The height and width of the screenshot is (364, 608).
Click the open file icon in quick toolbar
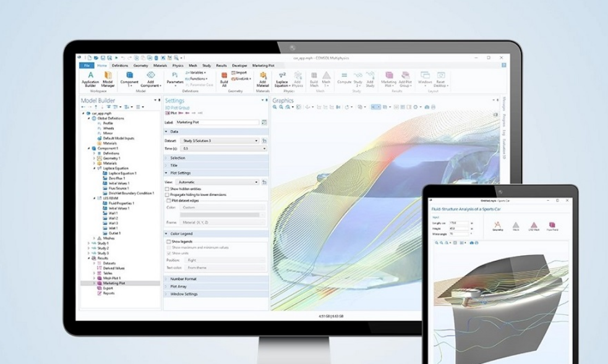point(96,58)
